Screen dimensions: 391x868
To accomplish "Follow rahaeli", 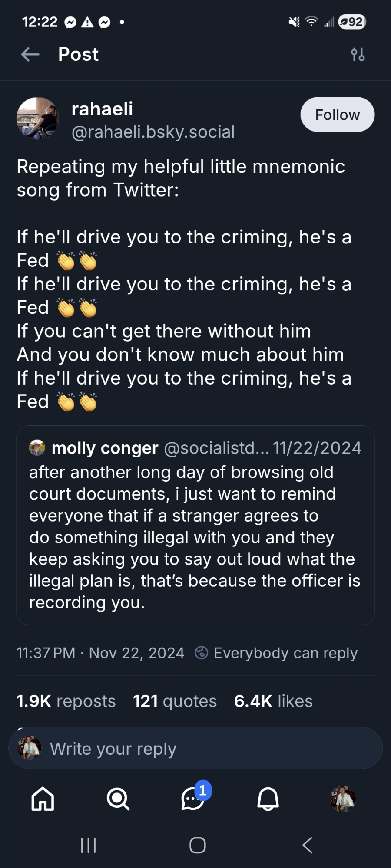I will click(x=337, y=115).
